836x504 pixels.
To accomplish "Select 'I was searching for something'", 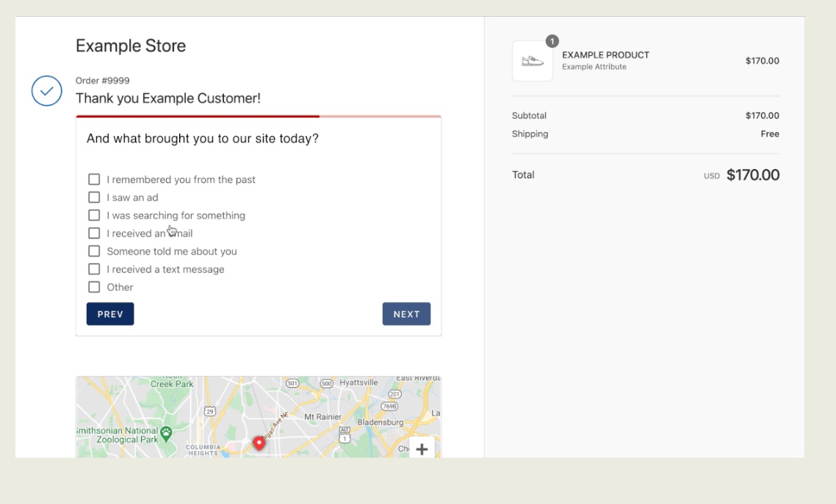I will tap(94, 215).
